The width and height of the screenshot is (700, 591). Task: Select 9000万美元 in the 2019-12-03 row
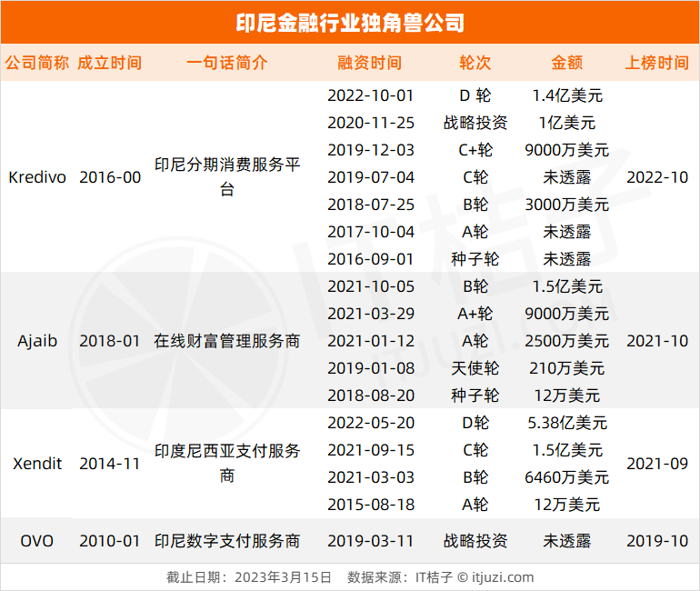567,150
